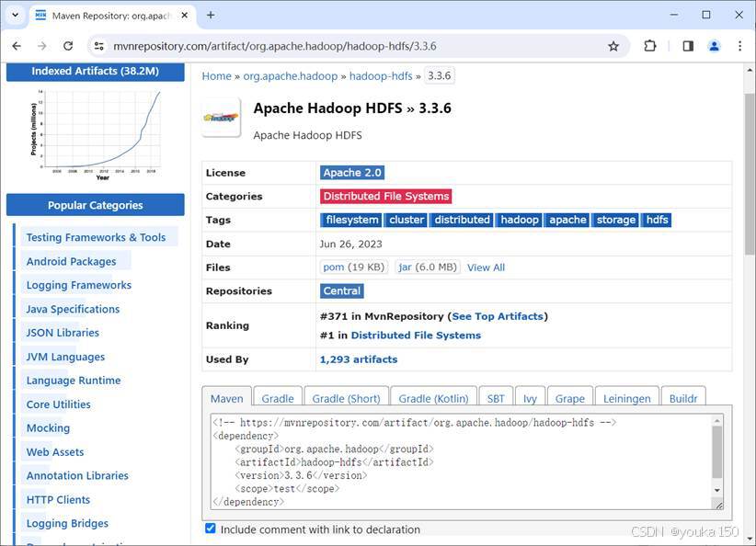Click the browser forward arrow
The width and height of the screenshot is (756, 546).
(x=42, y=46)
